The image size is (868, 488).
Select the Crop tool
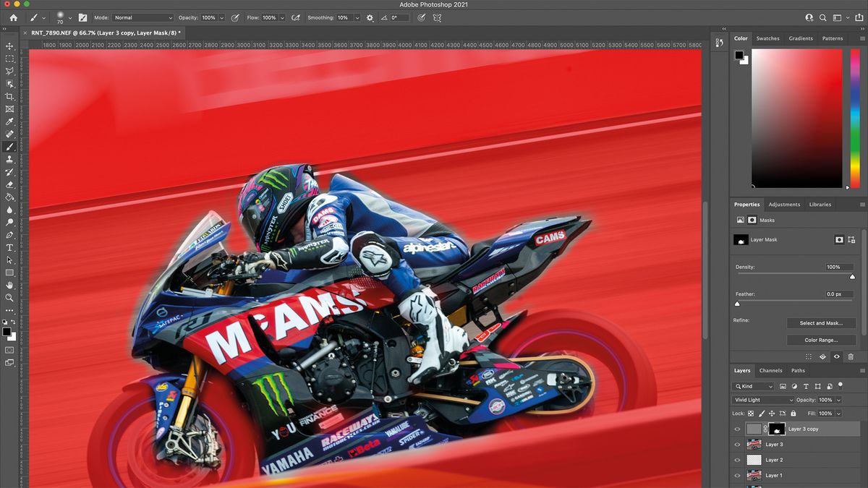click(9, 96)
